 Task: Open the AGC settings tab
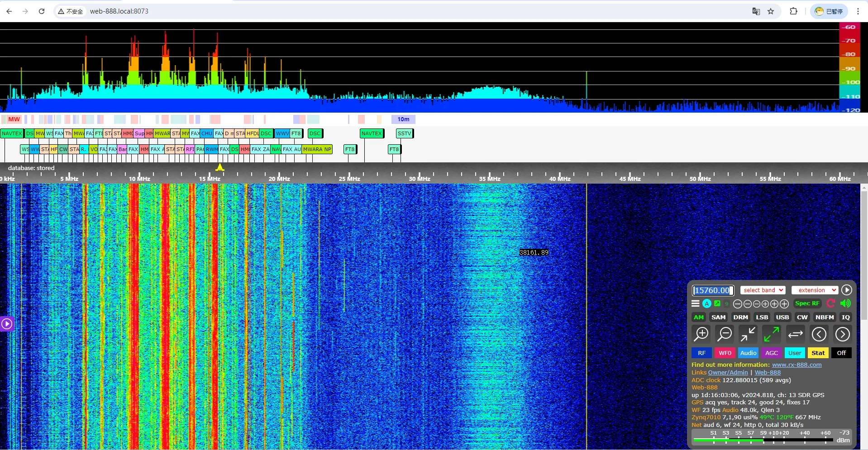771,353
